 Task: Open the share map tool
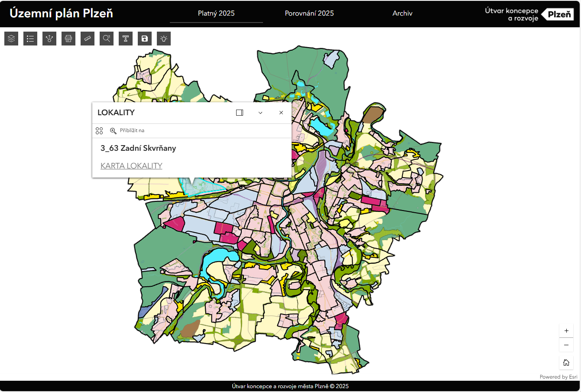click(49, 39)
